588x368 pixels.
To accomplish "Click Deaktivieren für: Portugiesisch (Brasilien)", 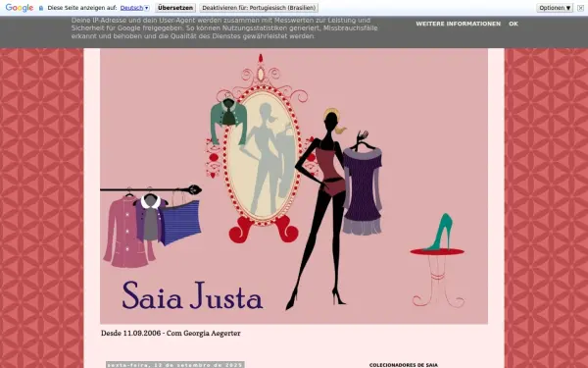I will (259, 8).
